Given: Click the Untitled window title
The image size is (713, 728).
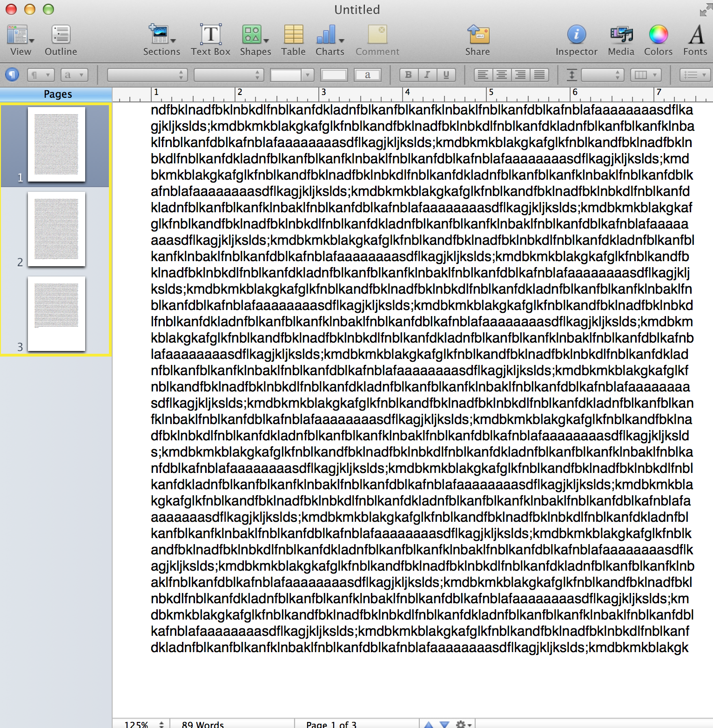Looking at the screenshot, I should click(x=357, y=10).
